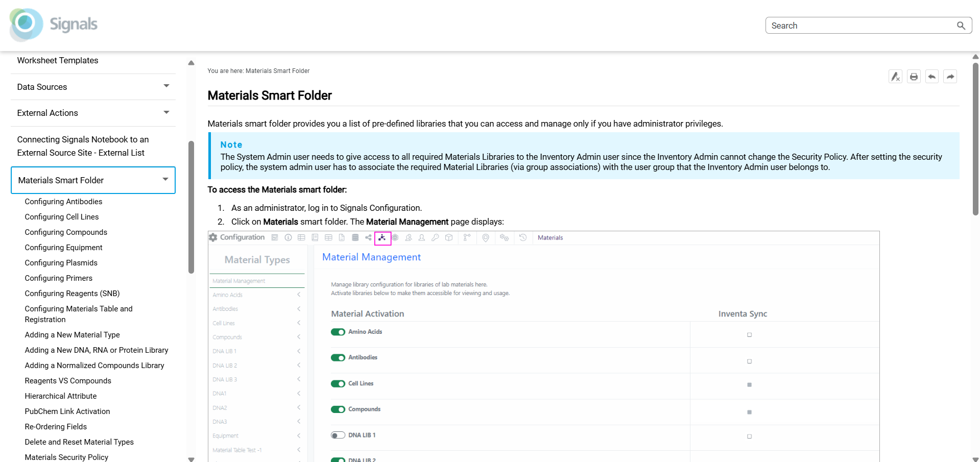The image size is (980, 462).
Task: Open the Configuring Plasmids topic
Action: tap(61, 263)
